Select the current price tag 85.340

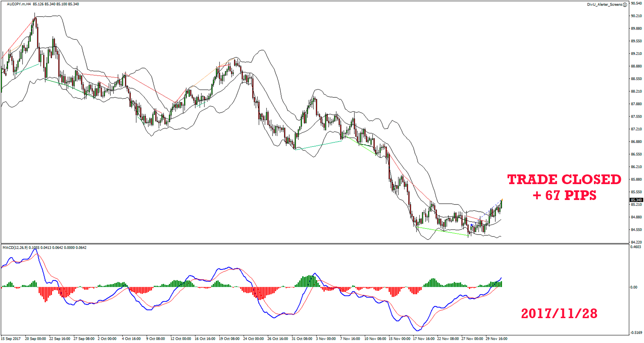point(636,200)
